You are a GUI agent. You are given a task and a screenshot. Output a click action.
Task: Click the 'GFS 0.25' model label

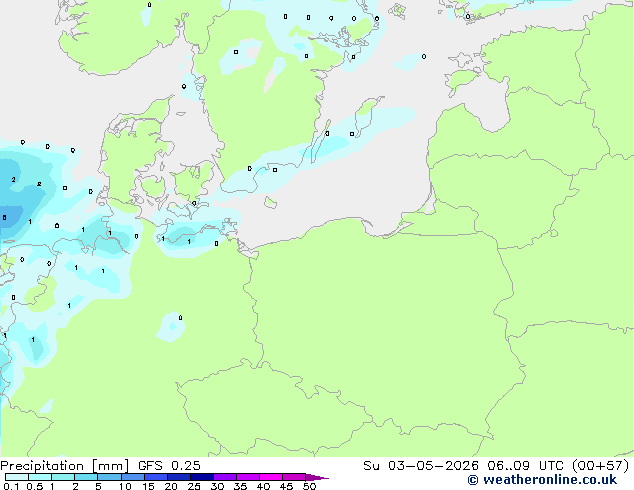(x=169, y=466)
